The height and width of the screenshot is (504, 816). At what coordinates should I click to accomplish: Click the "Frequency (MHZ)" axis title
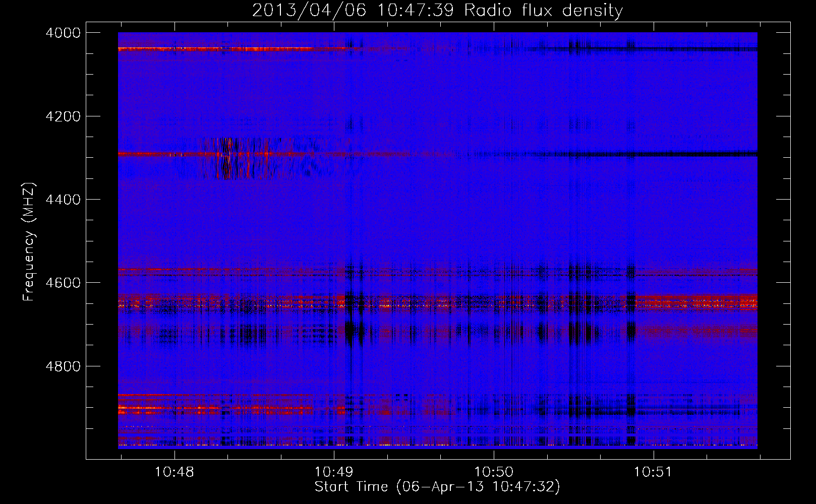tap(29, 241)
